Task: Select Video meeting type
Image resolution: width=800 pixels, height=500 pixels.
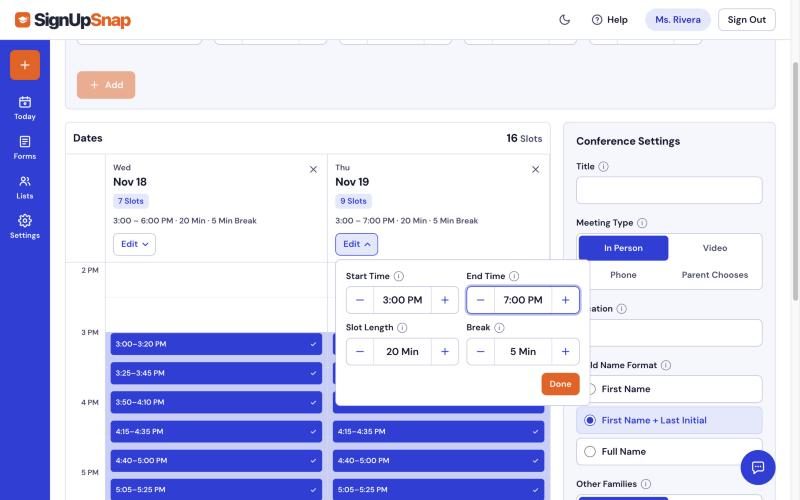Action: (x=714, y=248)
